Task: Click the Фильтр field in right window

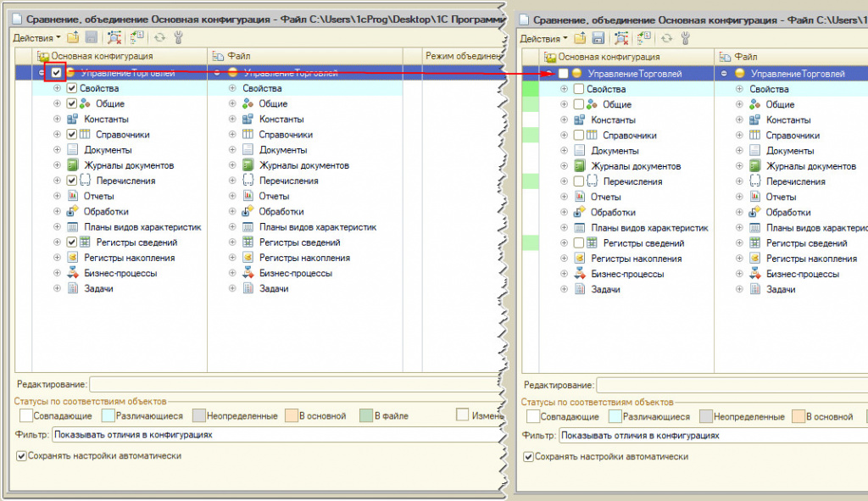Action: click(x=714, y=435)
